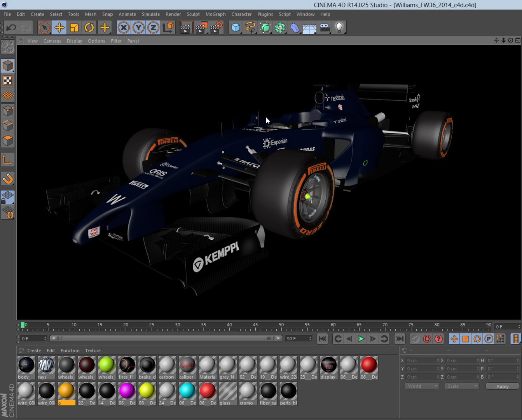The image size is (522, 420).
Task: Open Edit Render Settings icon
Action: pos(216,28)
